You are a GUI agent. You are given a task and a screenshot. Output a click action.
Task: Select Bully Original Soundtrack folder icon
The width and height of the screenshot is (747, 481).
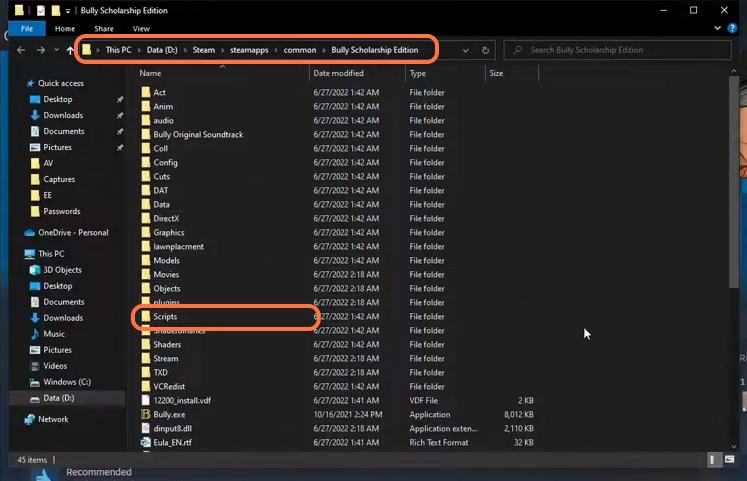click(x=146, y=134)
